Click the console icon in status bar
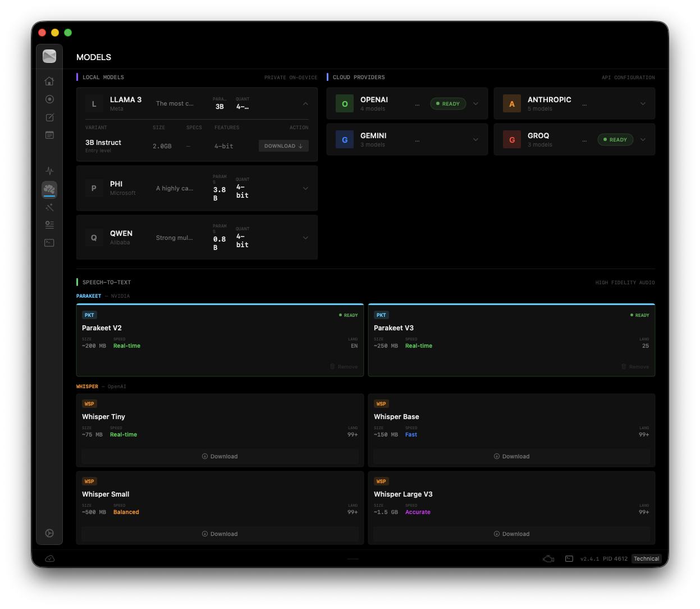This screenshot has width=700, height=609. tap(569, 558)
